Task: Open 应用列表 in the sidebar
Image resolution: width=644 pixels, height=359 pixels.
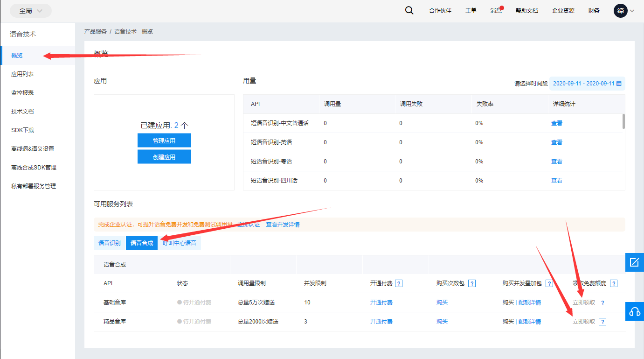Action: [22, 74]
